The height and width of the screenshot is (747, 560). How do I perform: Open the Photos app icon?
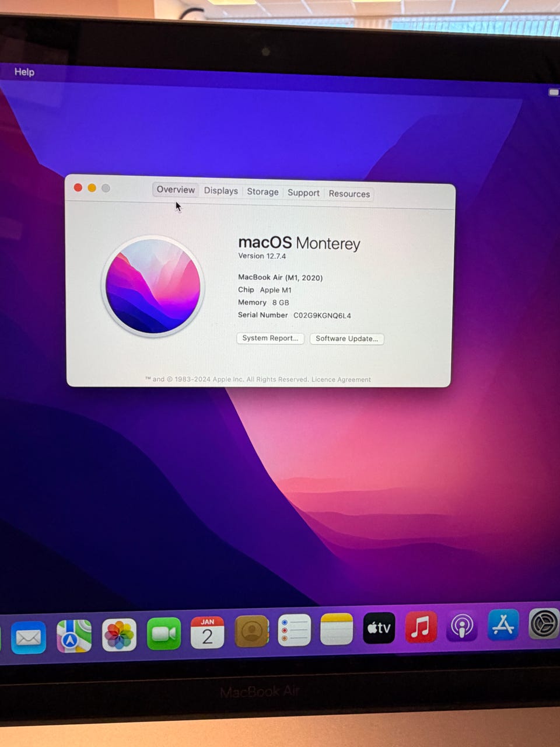point(119,635)
